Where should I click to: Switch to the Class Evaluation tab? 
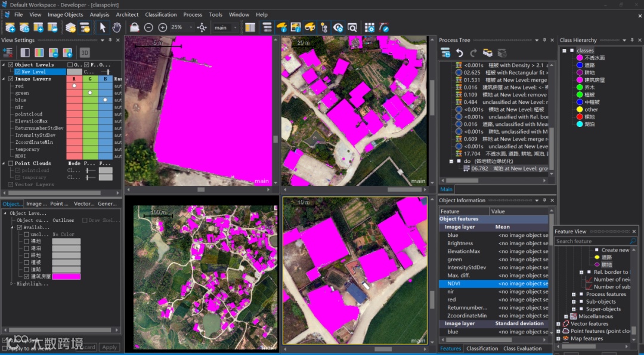click(x=522, y=348)
